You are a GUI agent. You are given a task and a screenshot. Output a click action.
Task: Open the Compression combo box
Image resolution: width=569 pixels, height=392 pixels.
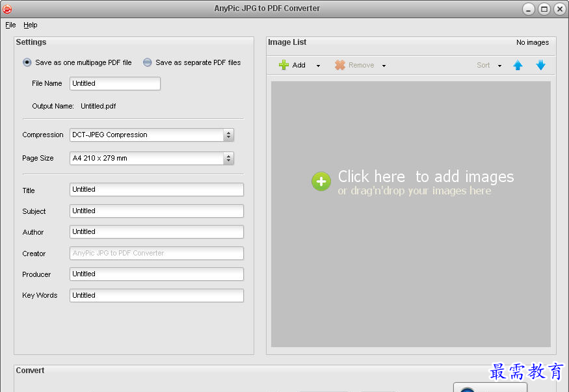tap(152, 135)
